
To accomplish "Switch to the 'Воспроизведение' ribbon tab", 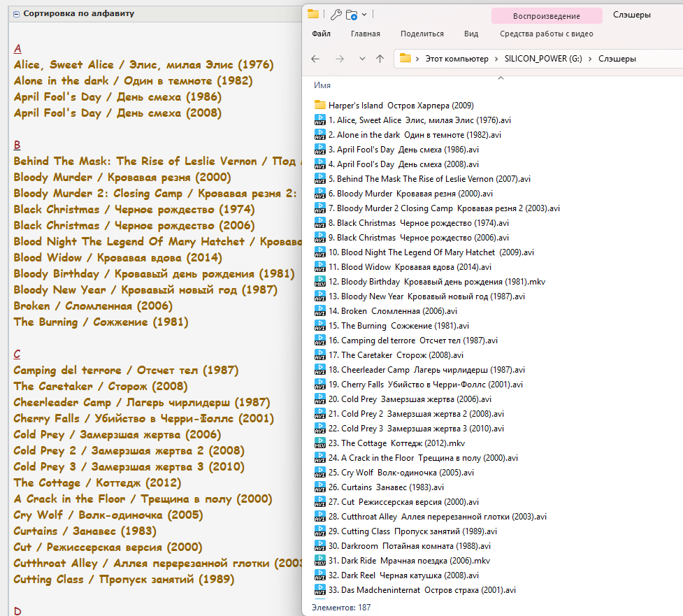I will click(546, 16).
